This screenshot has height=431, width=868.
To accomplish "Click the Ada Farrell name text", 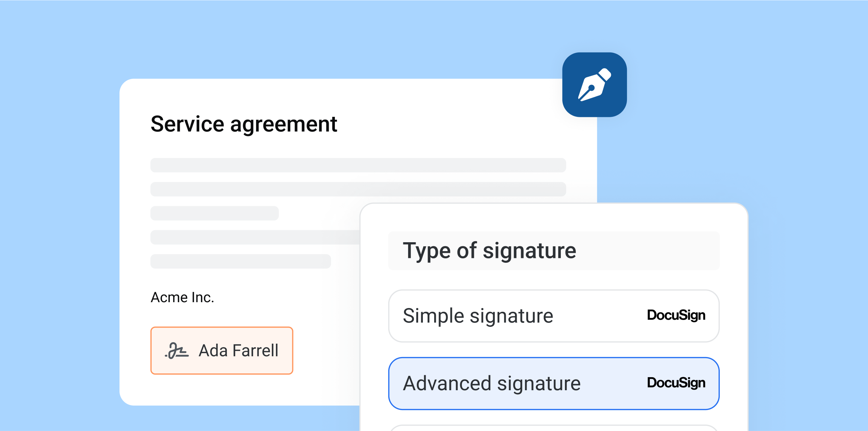I will pyautogui.click(x=239, y=350).
